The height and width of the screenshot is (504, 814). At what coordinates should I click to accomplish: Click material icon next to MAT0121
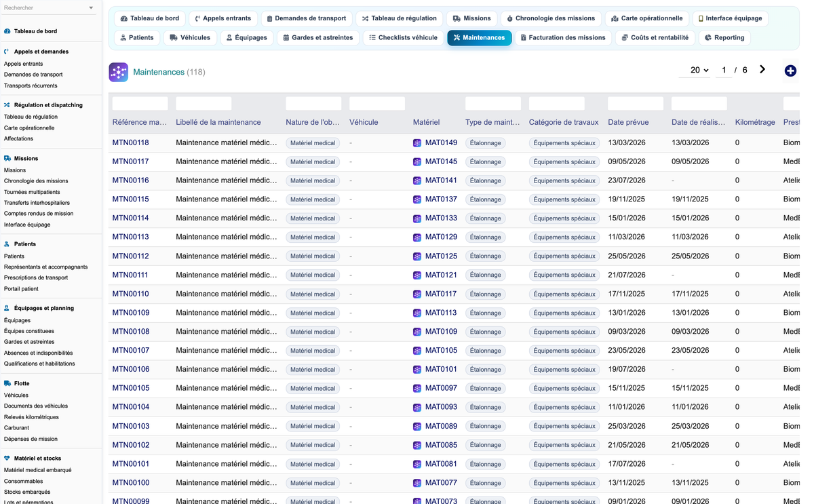(417, 275)
